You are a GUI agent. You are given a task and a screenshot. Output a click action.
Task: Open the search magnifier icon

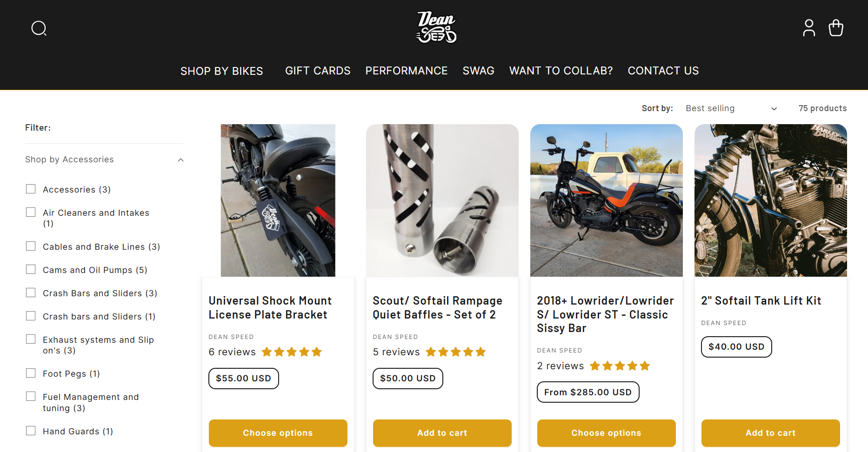pos(39,28)
